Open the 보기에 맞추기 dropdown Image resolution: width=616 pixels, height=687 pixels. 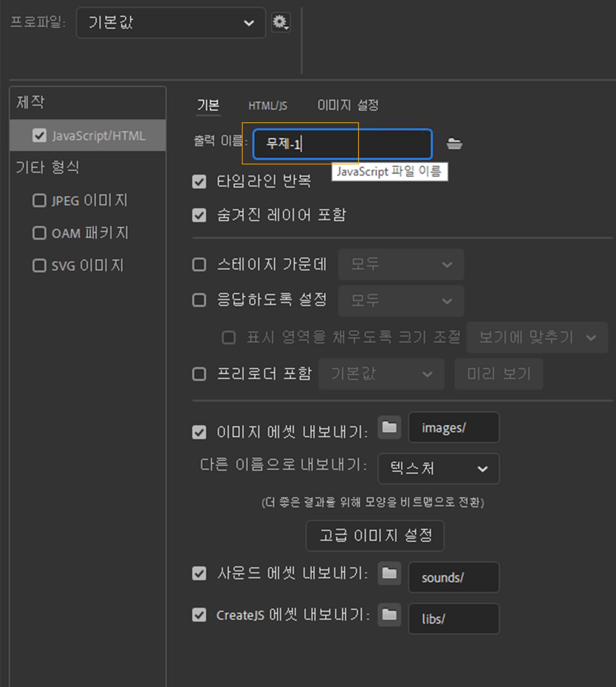point(537,337)
